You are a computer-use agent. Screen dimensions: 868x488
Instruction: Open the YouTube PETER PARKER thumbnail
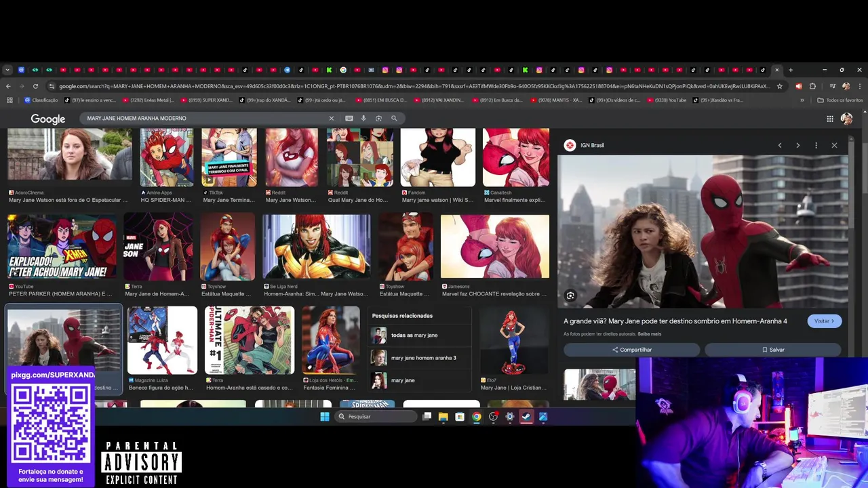tap(62, 247)
